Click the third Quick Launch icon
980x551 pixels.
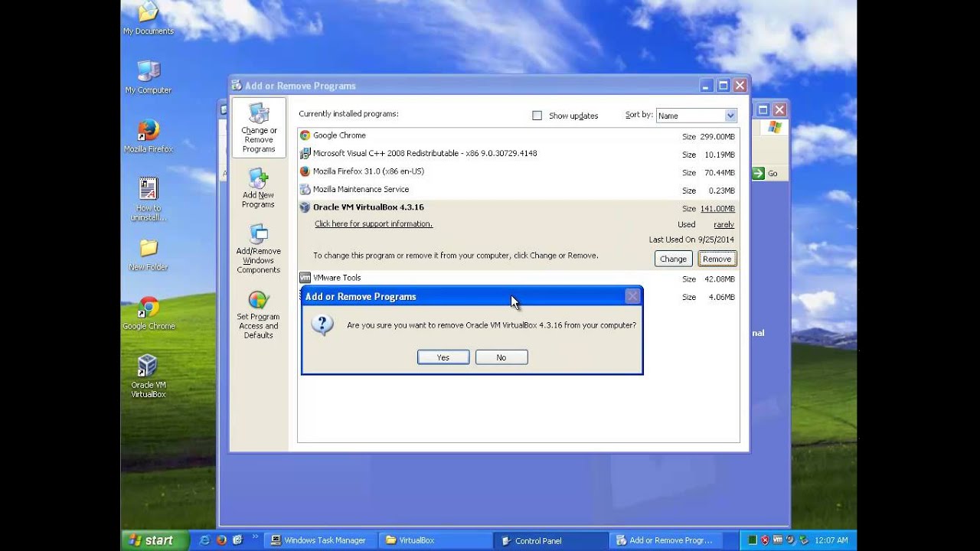(x=237, y=540)
